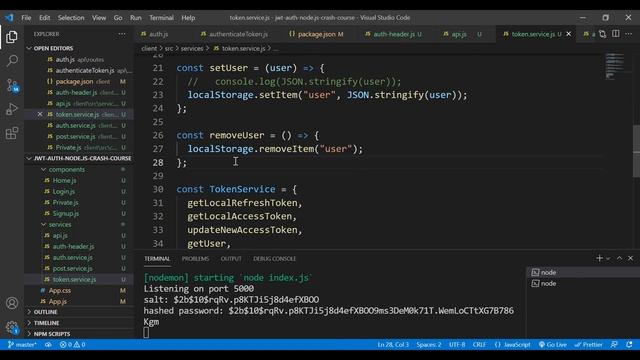Collapse the components folder

pos(67,169)
